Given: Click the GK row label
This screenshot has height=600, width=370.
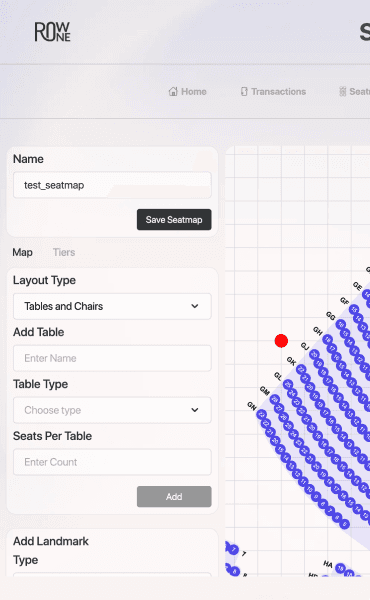Looking at the screenshot, I should click(x=292, y=361).
